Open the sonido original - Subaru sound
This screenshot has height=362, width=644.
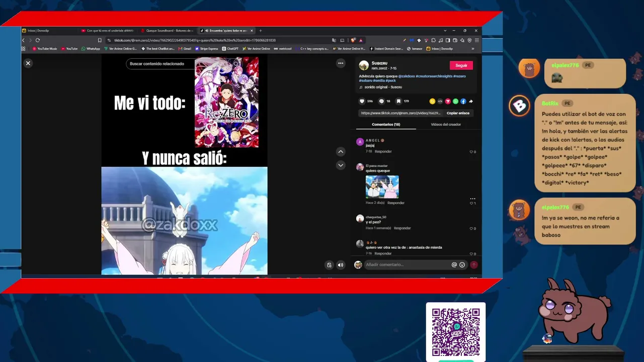(383, 87)
